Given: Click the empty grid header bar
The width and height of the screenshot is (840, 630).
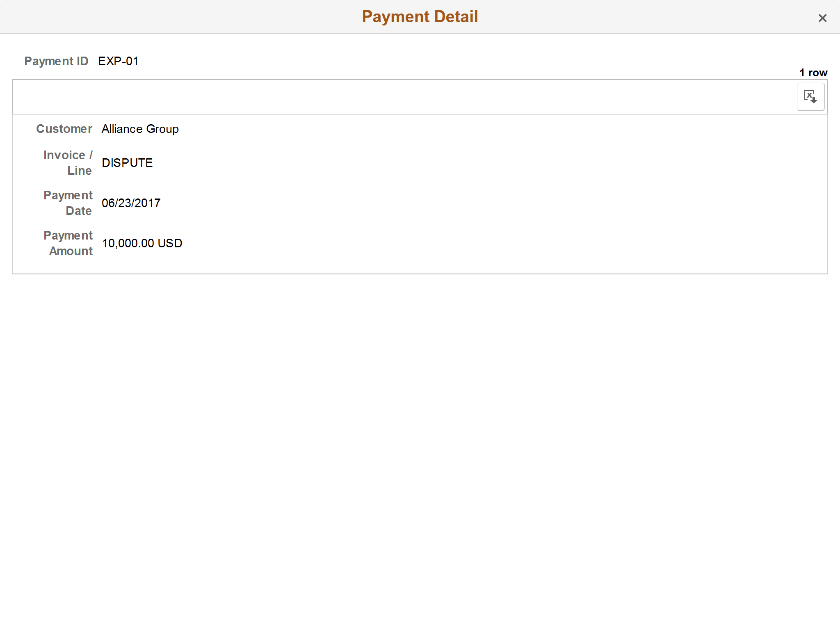Looking at the screenshot, I should (369, 97).
